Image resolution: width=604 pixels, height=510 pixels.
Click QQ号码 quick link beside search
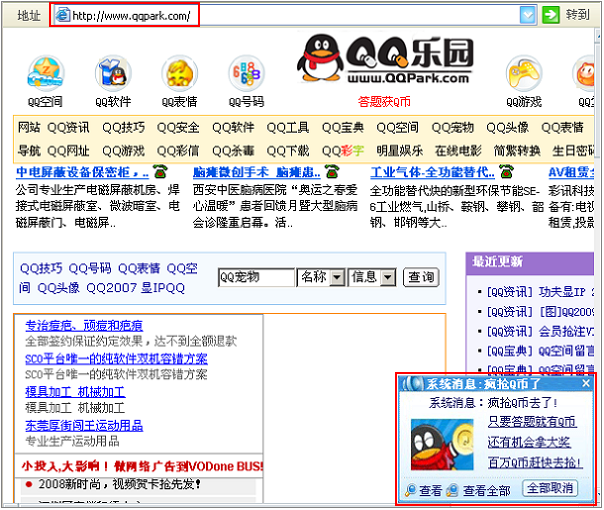click(x=90, y=268)
